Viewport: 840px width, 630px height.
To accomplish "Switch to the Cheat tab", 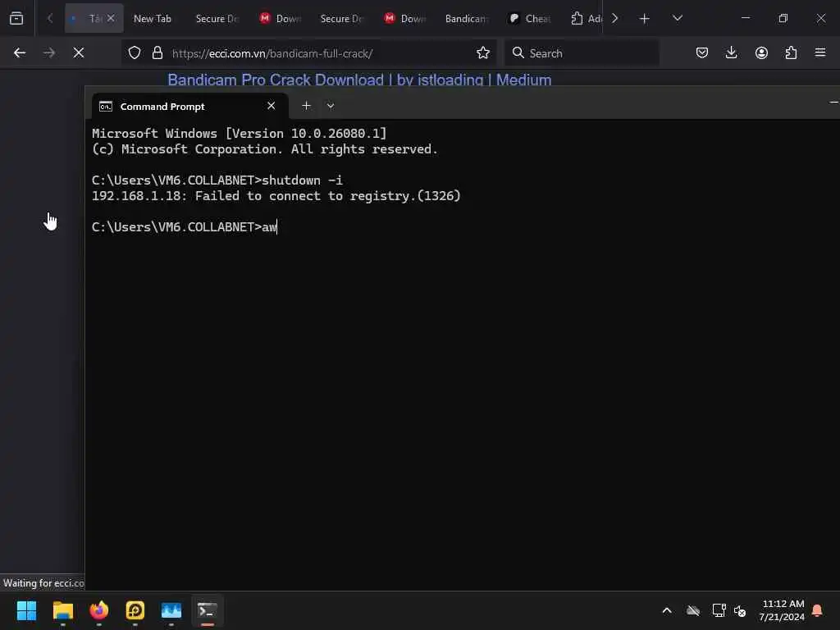I will [x=529, y=19].
